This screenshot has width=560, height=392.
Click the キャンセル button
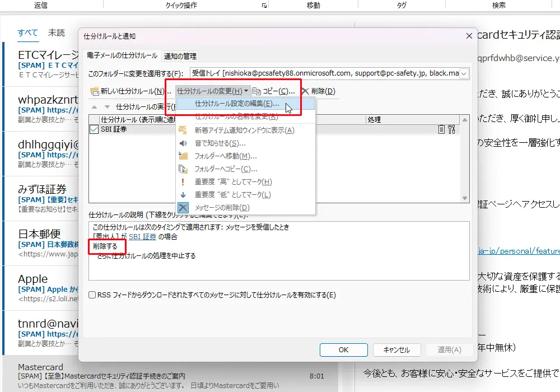[397, 350]
